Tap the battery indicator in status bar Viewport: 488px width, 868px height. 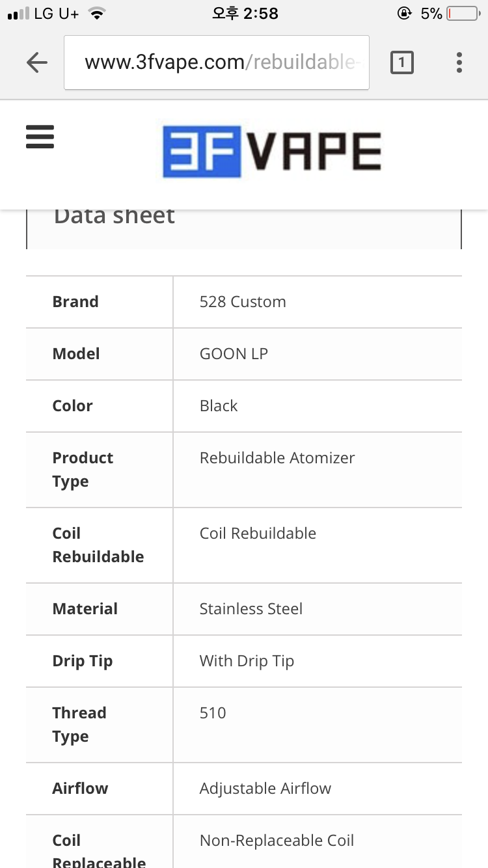coord(463,14)
